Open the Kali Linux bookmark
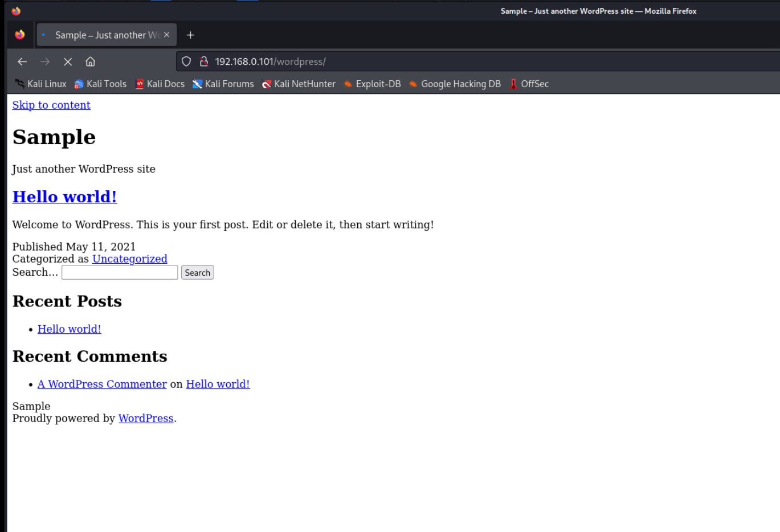This screenshot has width=780, height=532. coord(40,84)
